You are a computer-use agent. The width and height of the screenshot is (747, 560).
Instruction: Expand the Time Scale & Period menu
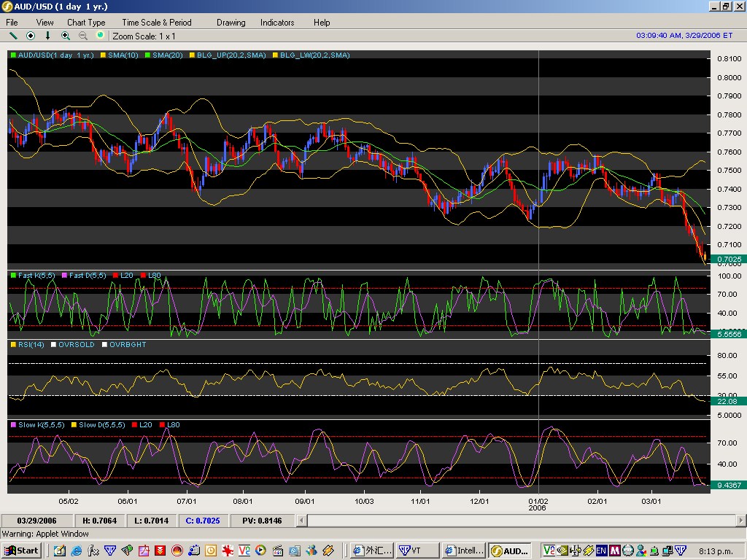tap(156, 23)
